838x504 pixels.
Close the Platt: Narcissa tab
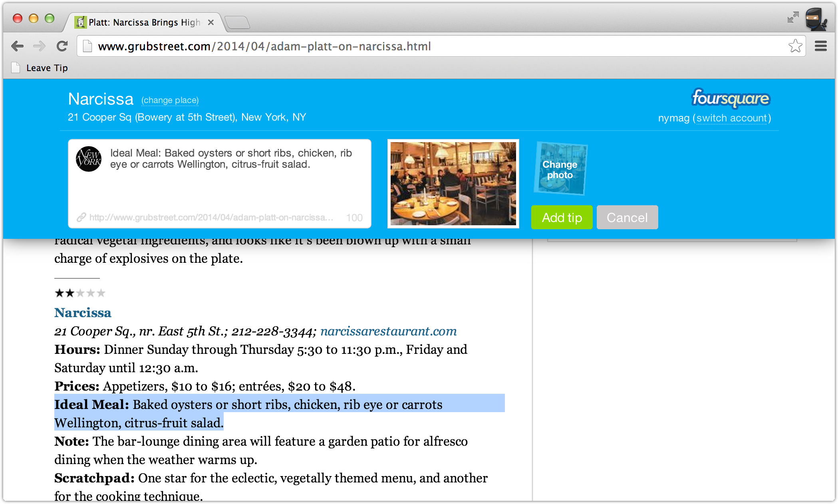[x=211, y=22]
